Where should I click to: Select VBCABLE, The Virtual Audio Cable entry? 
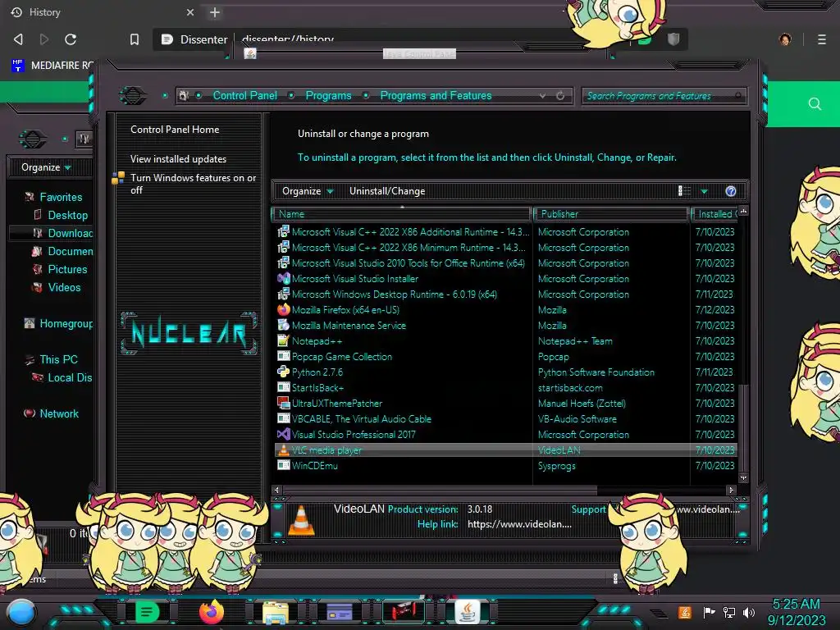tap(362, 419)
